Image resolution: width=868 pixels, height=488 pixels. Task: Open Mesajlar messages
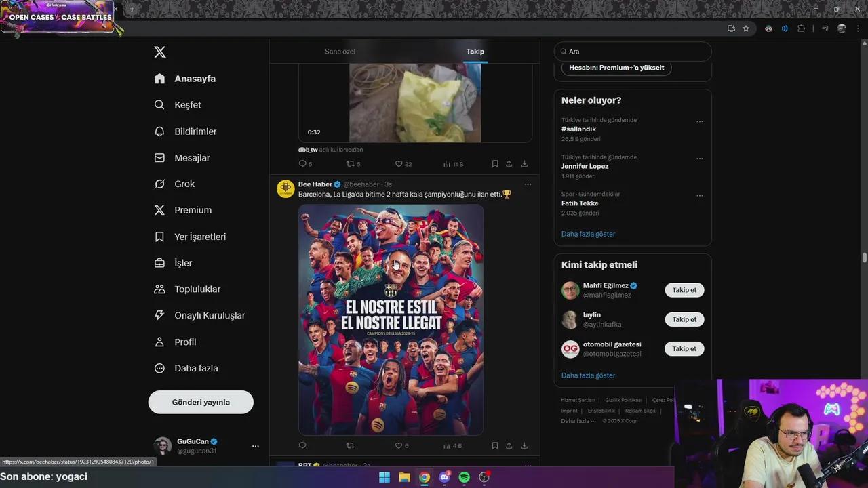(x=182, y=158)
